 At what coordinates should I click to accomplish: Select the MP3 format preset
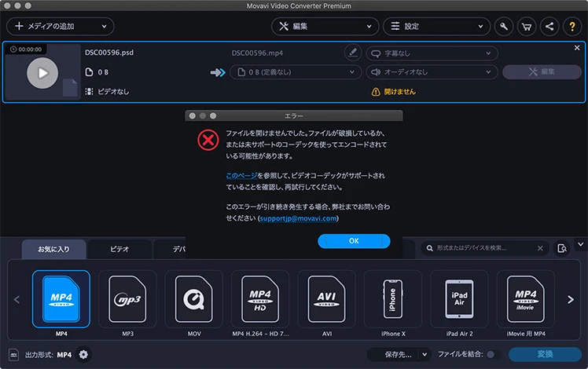(x=127, y=299)
